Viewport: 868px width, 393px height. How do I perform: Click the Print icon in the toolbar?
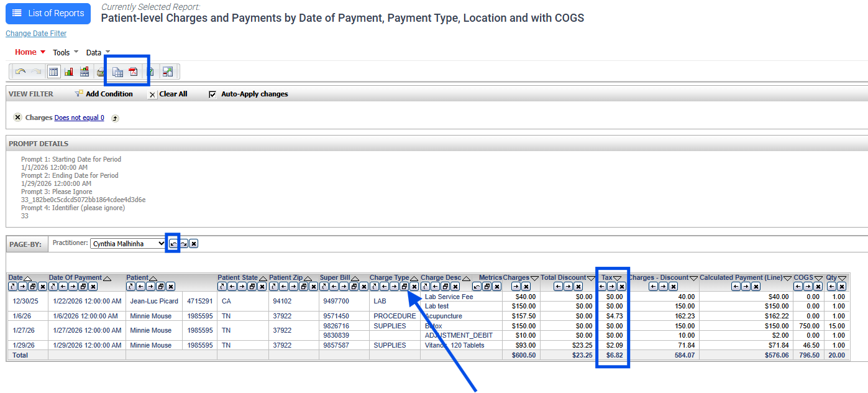coord(101,72)
